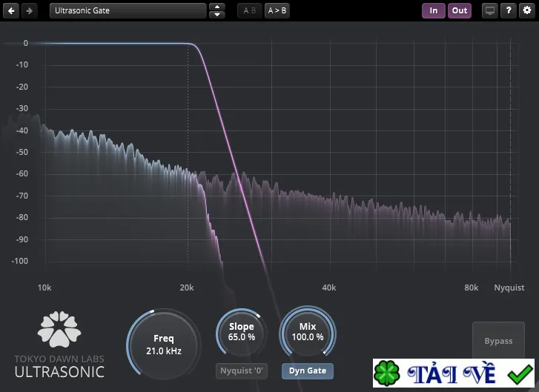Click the green checkmark icon
Screen dimensions: 539x392
tap(520, 373)
